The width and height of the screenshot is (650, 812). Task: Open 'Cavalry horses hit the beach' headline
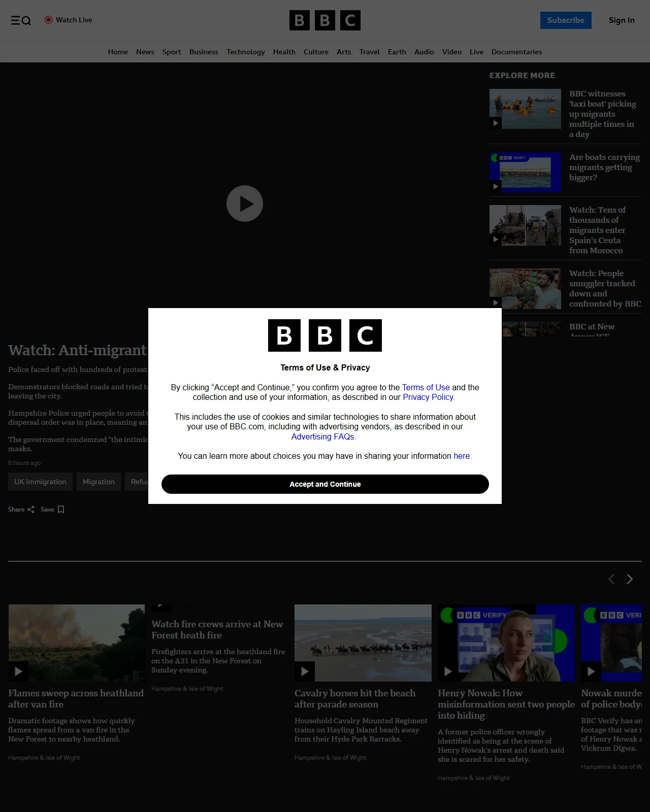click(355, 699)
